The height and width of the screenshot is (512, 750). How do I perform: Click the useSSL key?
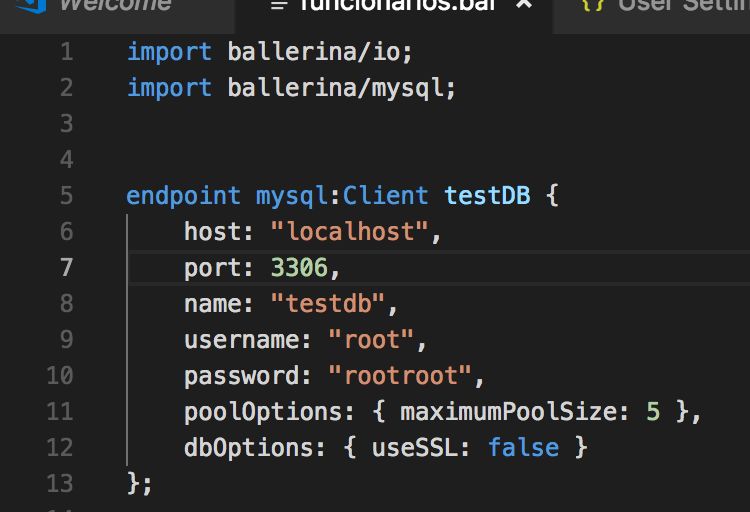coord(414,448)
